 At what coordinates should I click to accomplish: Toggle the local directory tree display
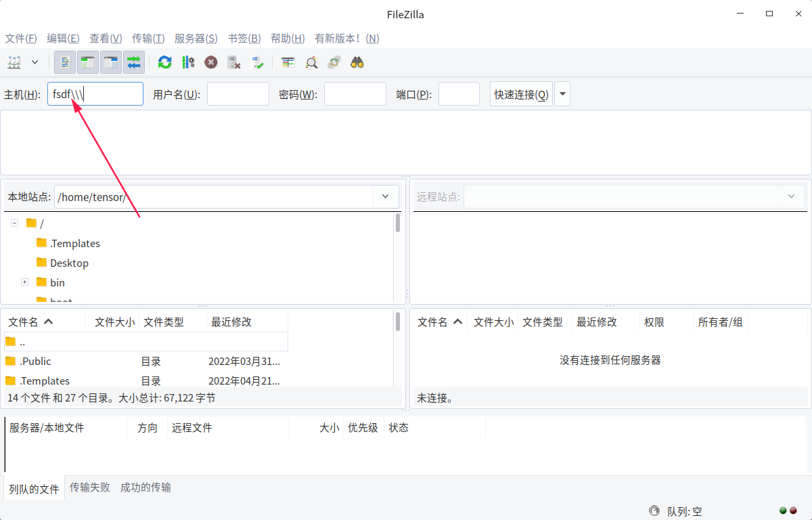(88, 62)
